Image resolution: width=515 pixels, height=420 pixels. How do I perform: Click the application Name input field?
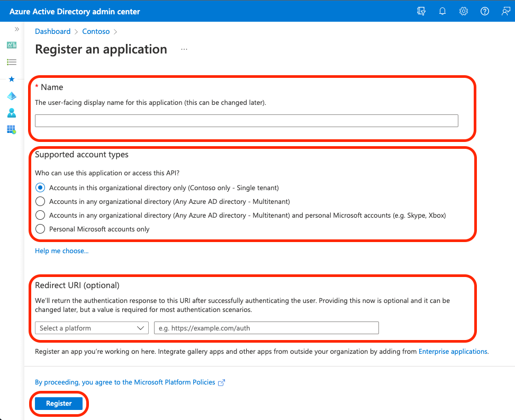(x=246, y=120)
